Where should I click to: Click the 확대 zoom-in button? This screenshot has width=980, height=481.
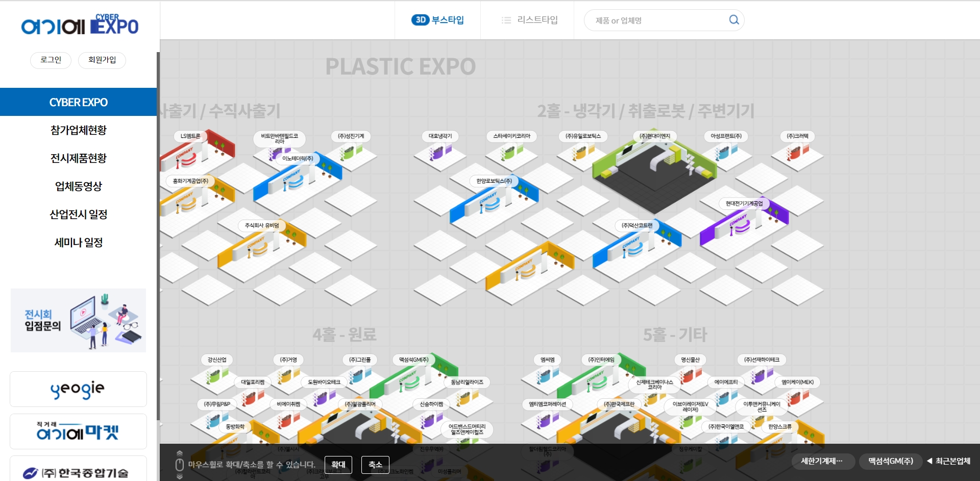[x=338, y=465]
